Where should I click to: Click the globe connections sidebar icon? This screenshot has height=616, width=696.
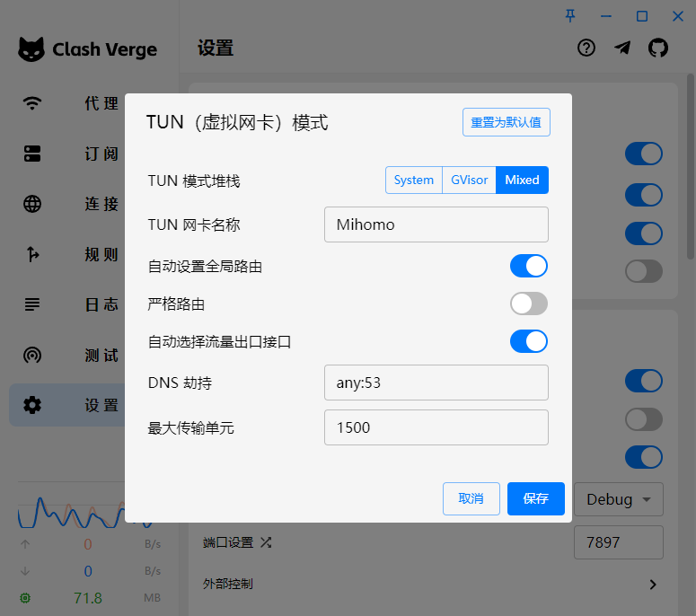pyautogui.click(x=32, y=204)
